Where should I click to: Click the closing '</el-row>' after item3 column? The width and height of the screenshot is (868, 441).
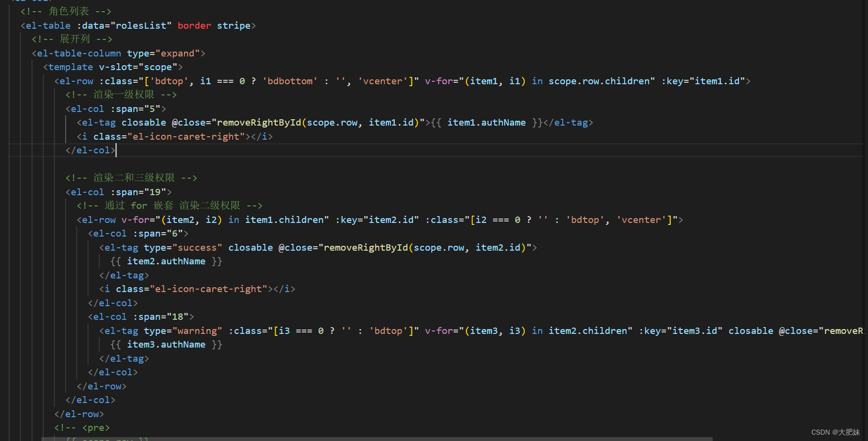(x=102, y=386)
